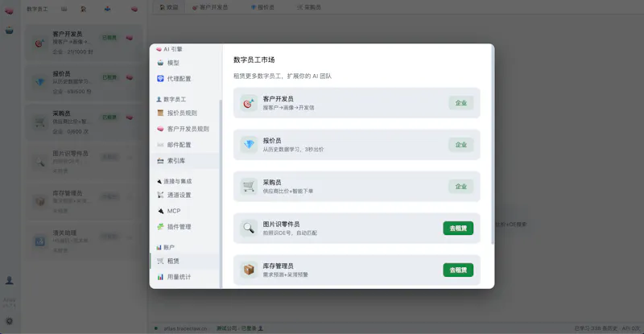Screen dimensions: 644x334
Task: Switch to 采购员 tab in main window
Action: (309, 7)
